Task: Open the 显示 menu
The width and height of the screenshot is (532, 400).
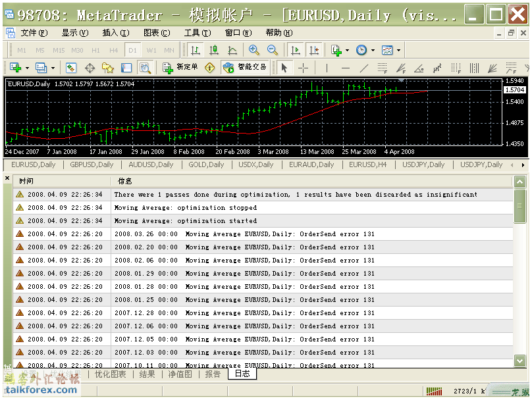Action: (74, 33)
